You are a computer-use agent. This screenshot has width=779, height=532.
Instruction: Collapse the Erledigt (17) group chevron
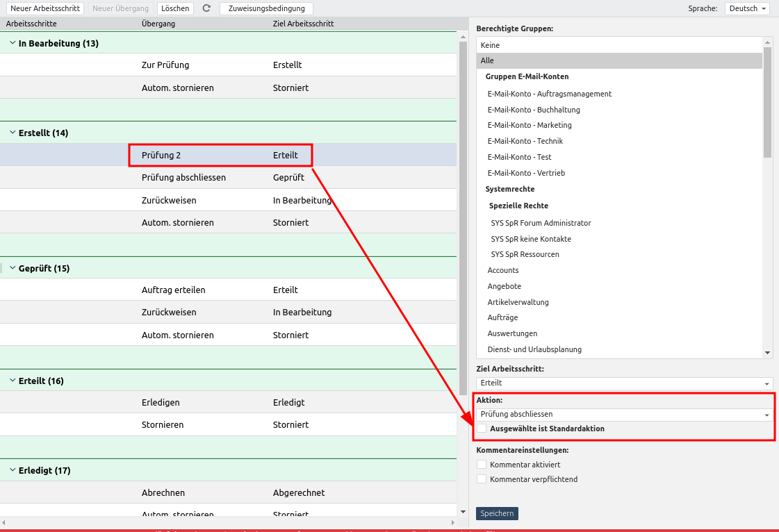click(13, 470)
